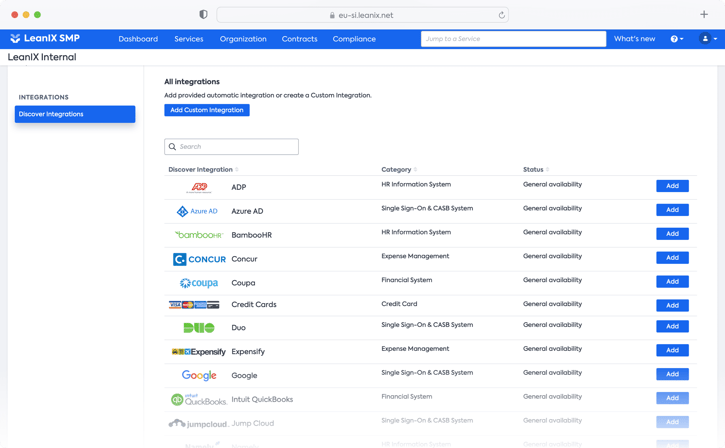
Task: Click General availability status for Google
Action: [553, 373]
